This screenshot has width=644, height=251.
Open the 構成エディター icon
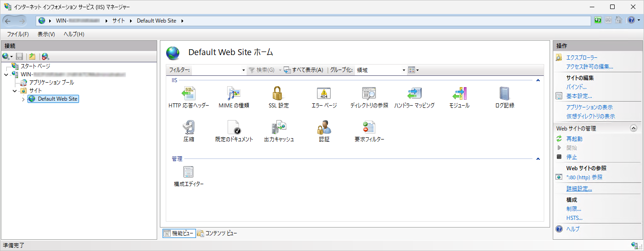[188, 172]
